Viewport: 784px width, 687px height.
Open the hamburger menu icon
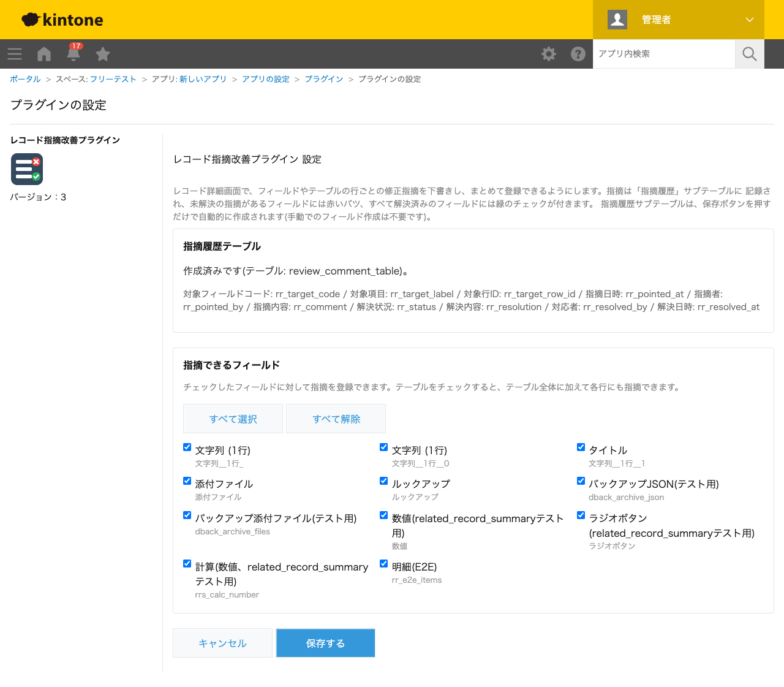click(x=15, y=54)
